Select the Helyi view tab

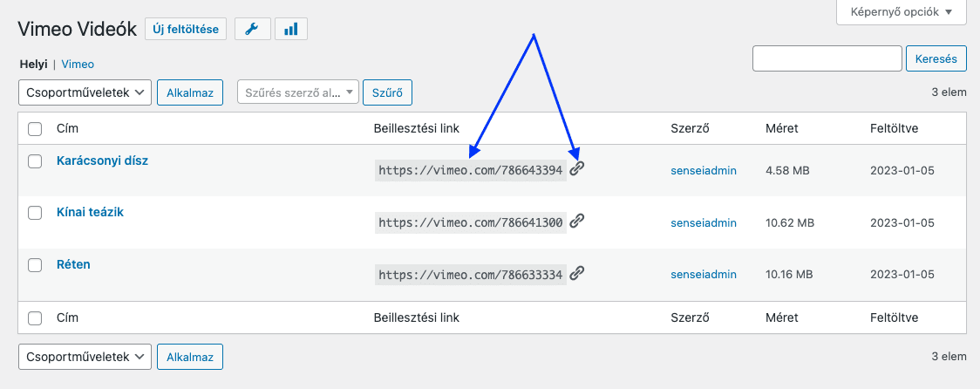(x=34, y=64)
